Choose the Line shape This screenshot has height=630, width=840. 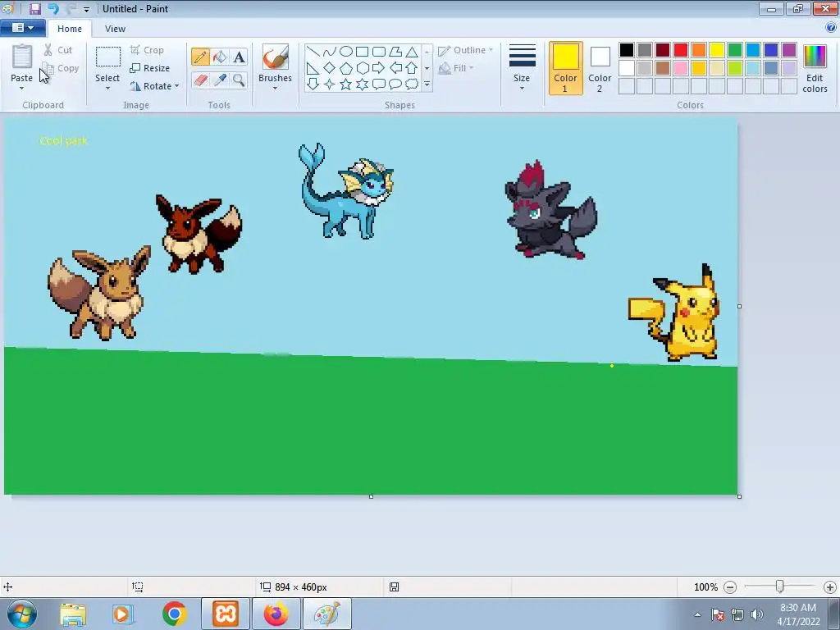(313, 52)
